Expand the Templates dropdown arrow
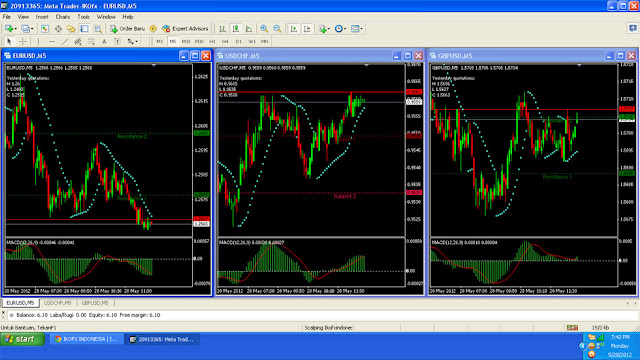The height and width of the screenshot is (360, 640). 362,29
